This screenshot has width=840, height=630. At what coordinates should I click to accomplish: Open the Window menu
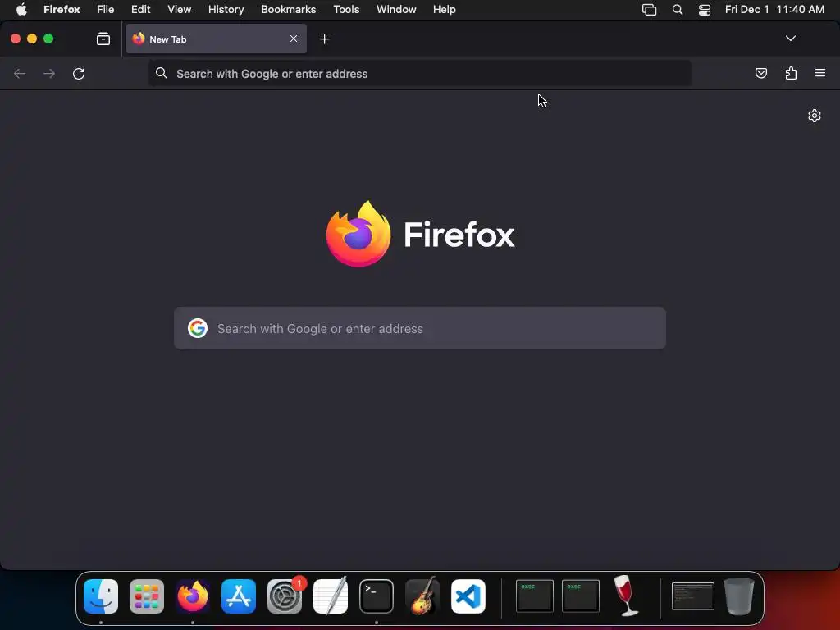(396, 9)
